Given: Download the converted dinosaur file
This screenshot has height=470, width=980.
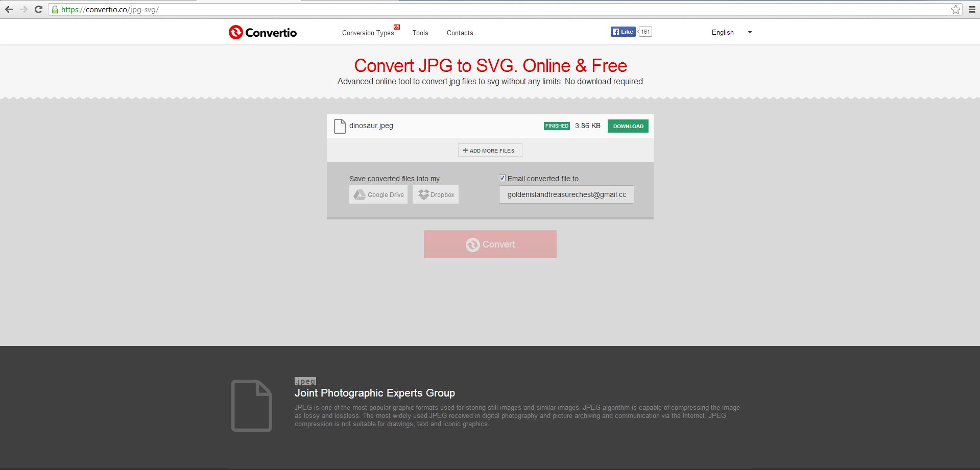Looking at the screenshot, I should click(628, 126).
